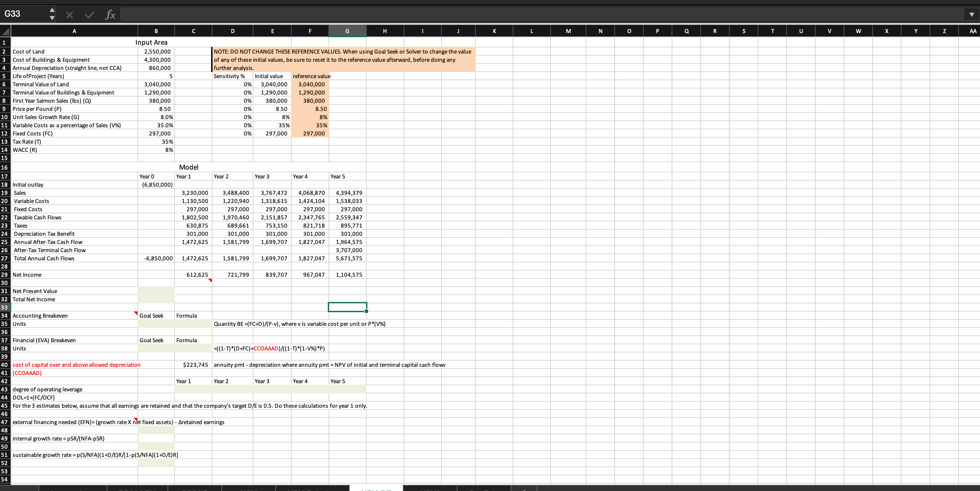Image resolution: width=980 pixels, height=491 pixels.
Task: Open Insert Function via the fx icon
Action: click(x=110, y=15)
